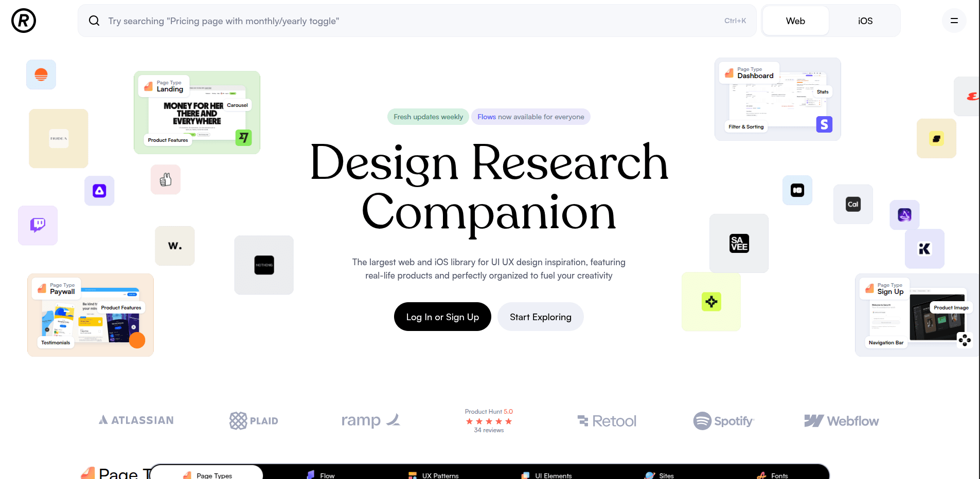Open the hamburger menu in the header
The width and height of the screenshot is (980, 479).
tap(954, 21)
